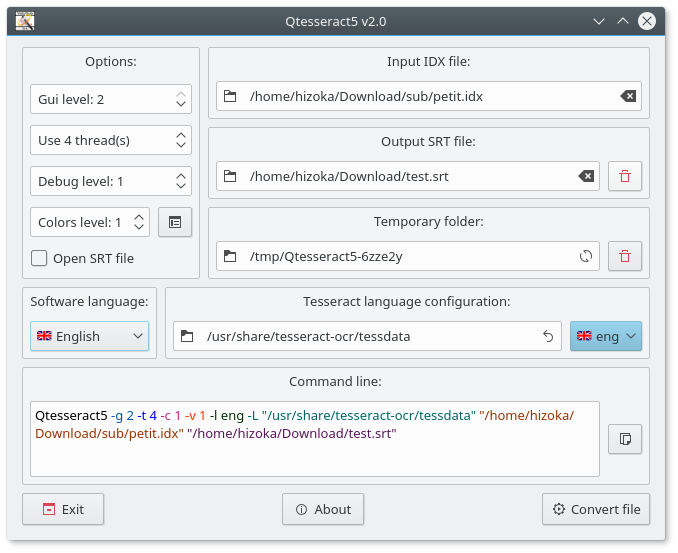The width and height of the screenshot is (678, 553).
Task: Browse for tessdata folder via folder icon
Action: (187, 336)
